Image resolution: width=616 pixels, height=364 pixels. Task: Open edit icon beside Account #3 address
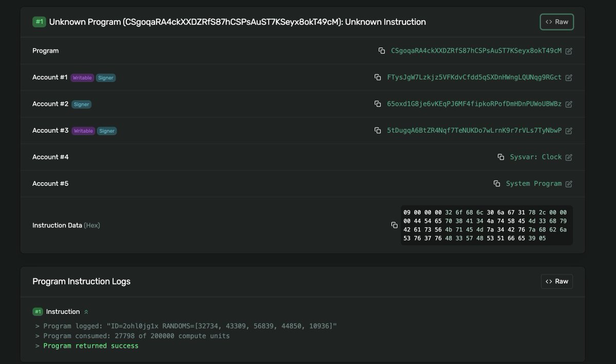pyautogui.click(x=569, y=131)
